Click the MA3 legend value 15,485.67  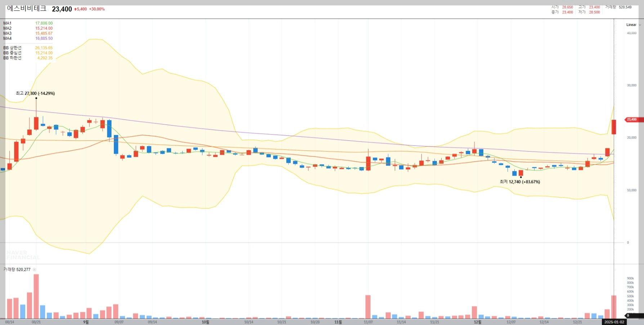(44, 33)
